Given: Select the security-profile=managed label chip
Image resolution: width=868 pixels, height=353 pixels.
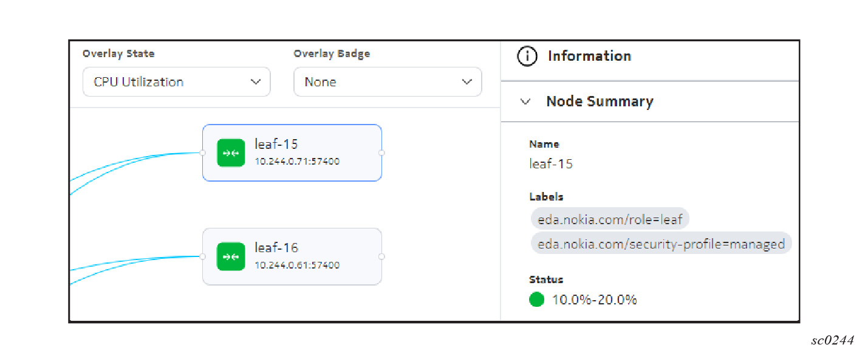Looking at the screenshot, I should click(x=661, y=244).
